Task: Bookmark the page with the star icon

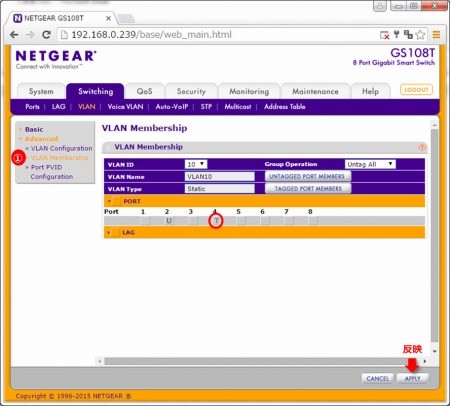Action: (420, 35)
